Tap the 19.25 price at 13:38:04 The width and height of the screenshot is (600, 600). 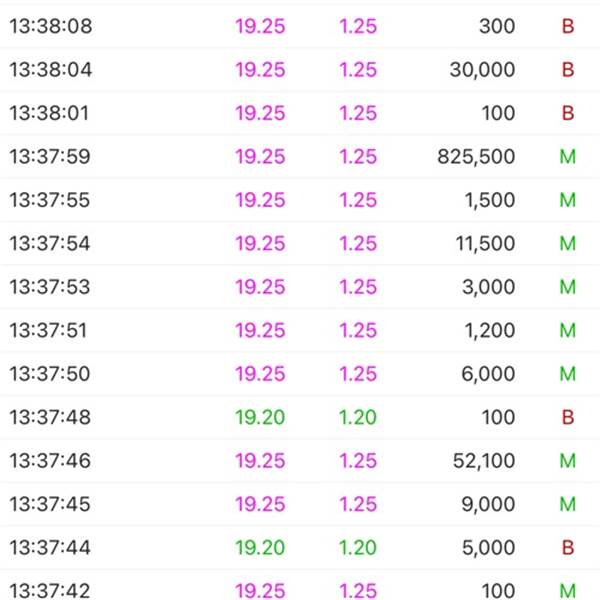click(x=260, y=70)
